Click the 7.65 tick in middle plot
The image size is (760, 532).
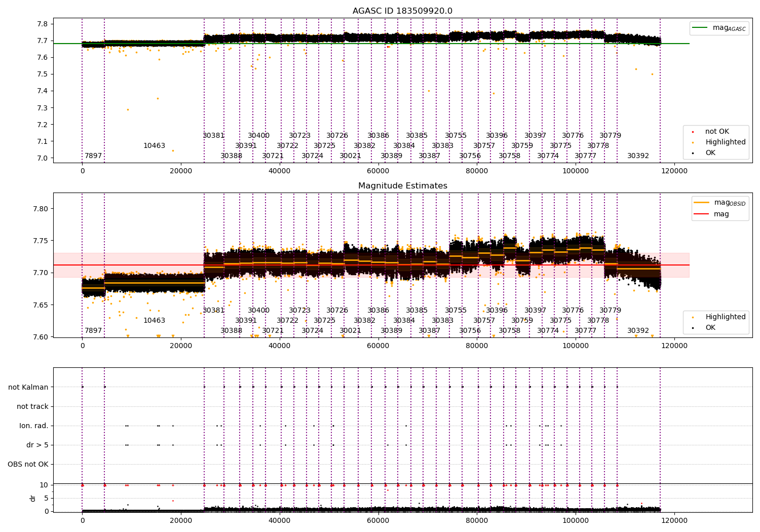(x=41, y=305)
